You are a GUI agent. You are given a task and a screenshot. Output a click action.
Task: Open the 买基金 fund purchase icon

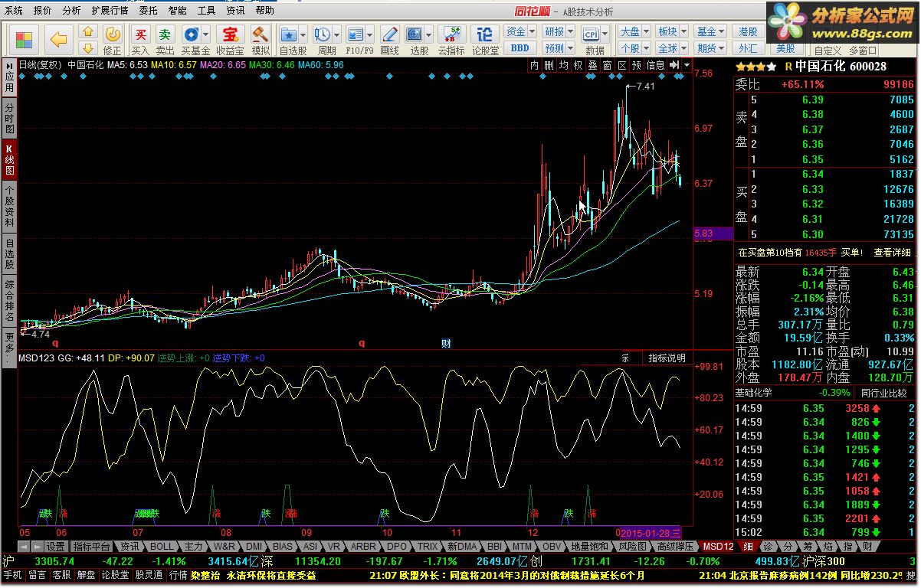click(x=191, y=34)
